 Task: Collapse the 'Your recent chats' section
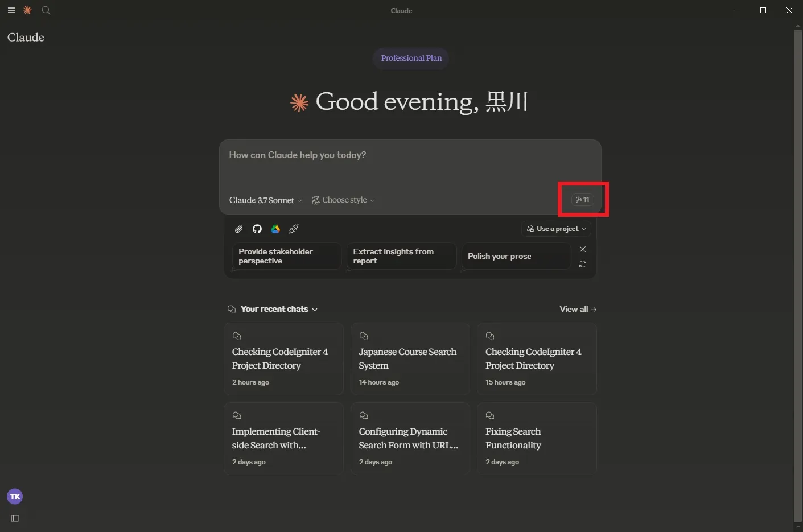[x=273, y=309]
